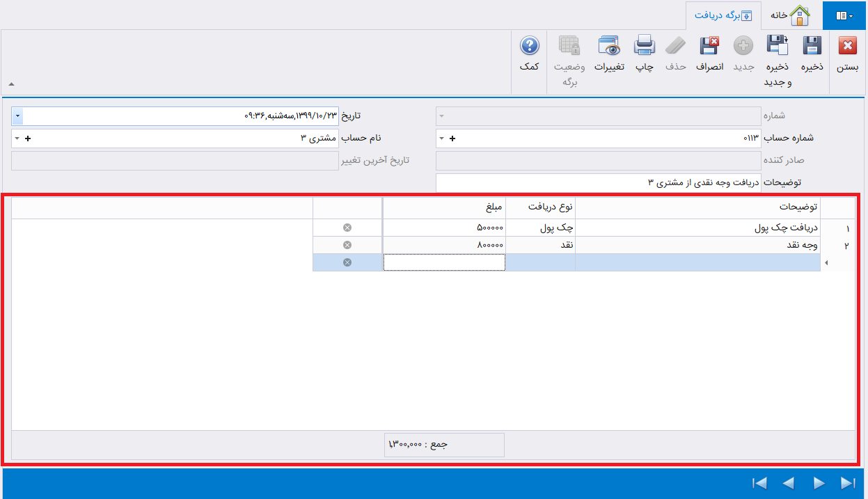868x499 pixels.
Task: Delete the چک پول row using its x icon
Action: (347, 228)
